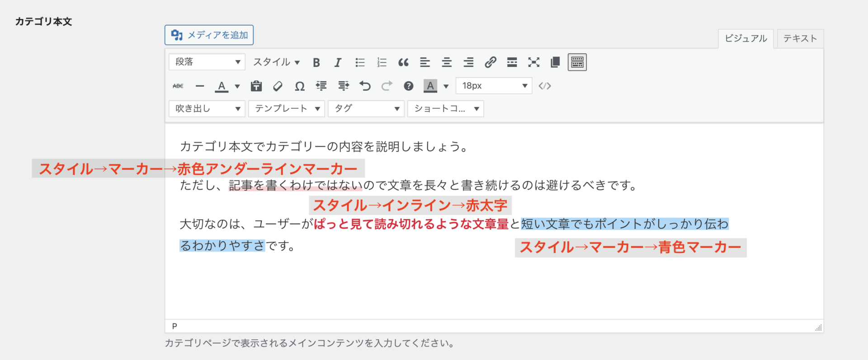Insert a bulleted list
This screenshot has width=868, height=360.
click(360, 62)
